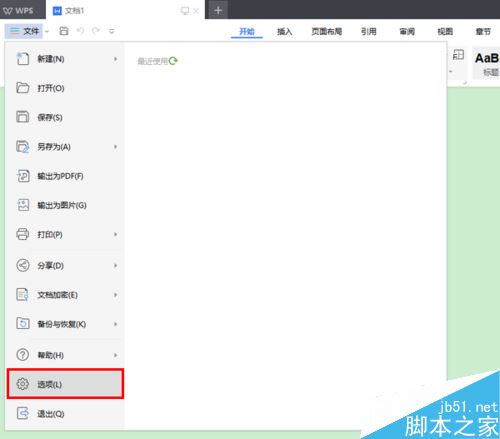This screenshot has width=500, height=439.
Task: Click the Output as PDF icon
Action: tap(23, 176)
